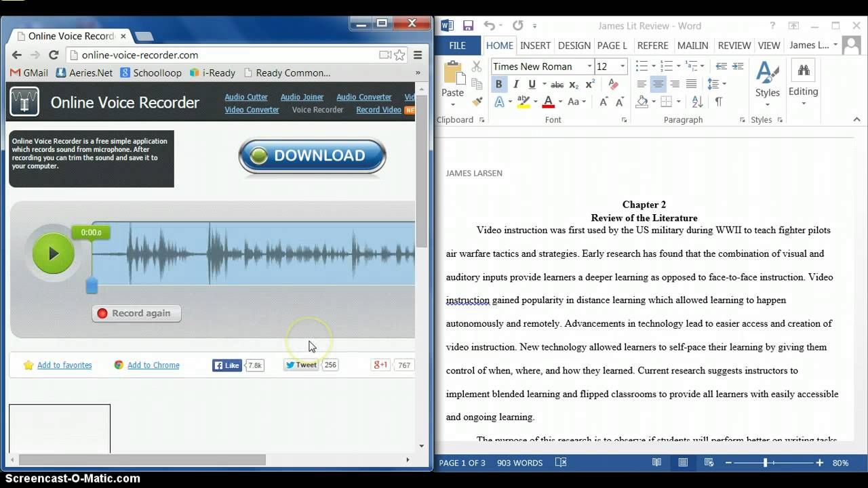Viewport: 868px width, 488px height.
Task: Clear all formatting with eraser icon
Action: pos(613,84)
